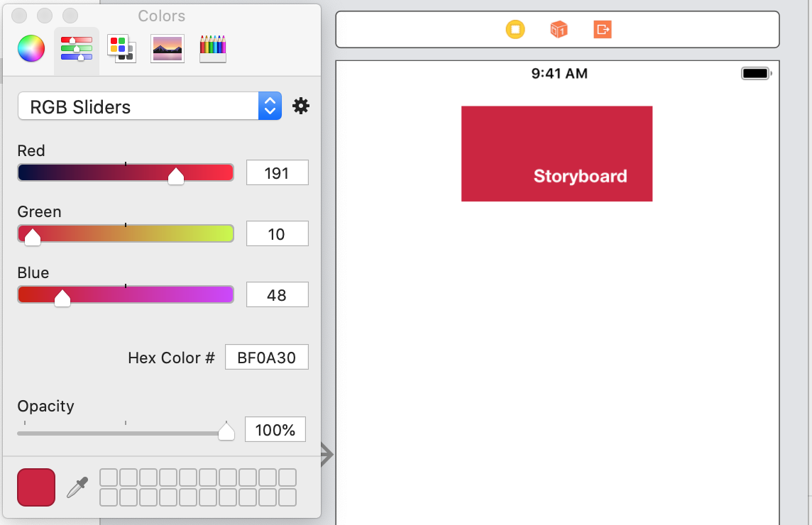Open the image palettes tab icon
Image resolution: width=812 pixels, height=525 pixels.
[168, 49]
